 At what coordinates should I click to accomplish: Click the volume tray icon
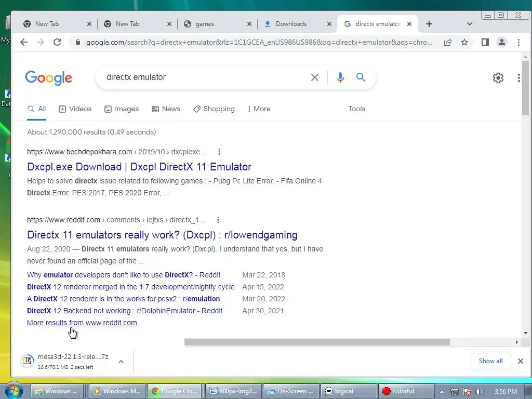480,392
